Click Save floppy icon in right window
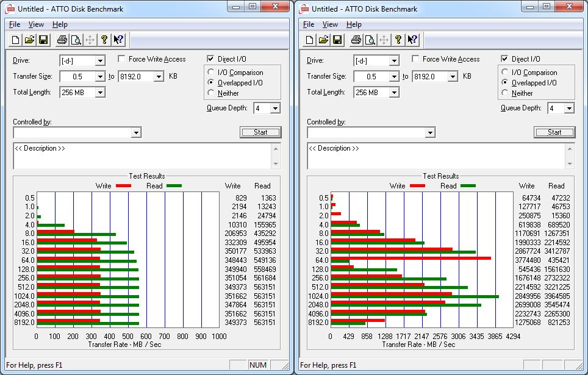 (337, 40)
